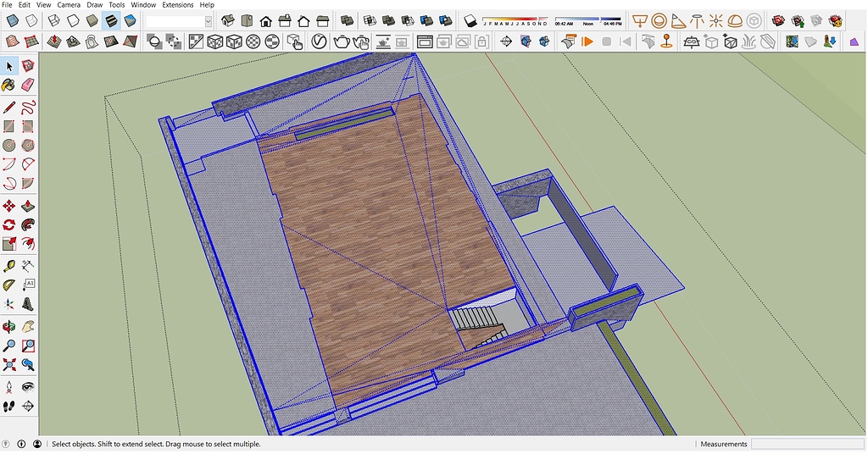Screen dimensions: 868x465
Task: Activate the Protractor tool
Action: [9, 285]
